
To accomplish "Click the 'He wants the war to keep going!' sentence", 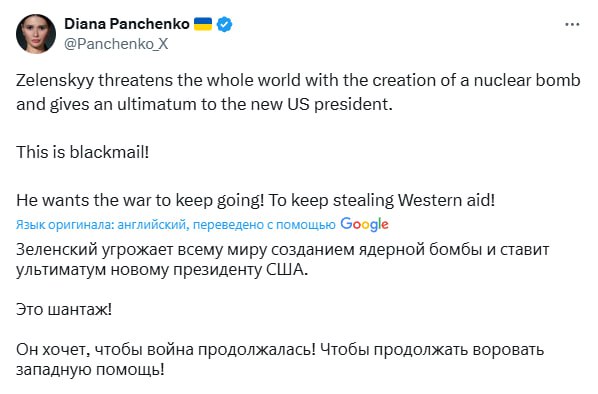I will (x=140, y=200).
